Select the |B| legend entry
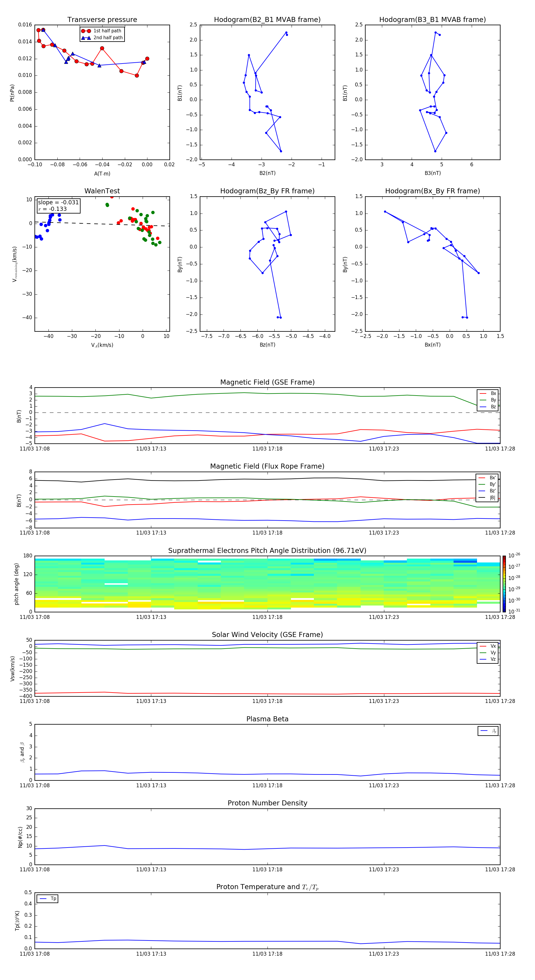Image resolution: width=535 pixels, height=980 pixels. pyautogui.click(x=487, y=498)
